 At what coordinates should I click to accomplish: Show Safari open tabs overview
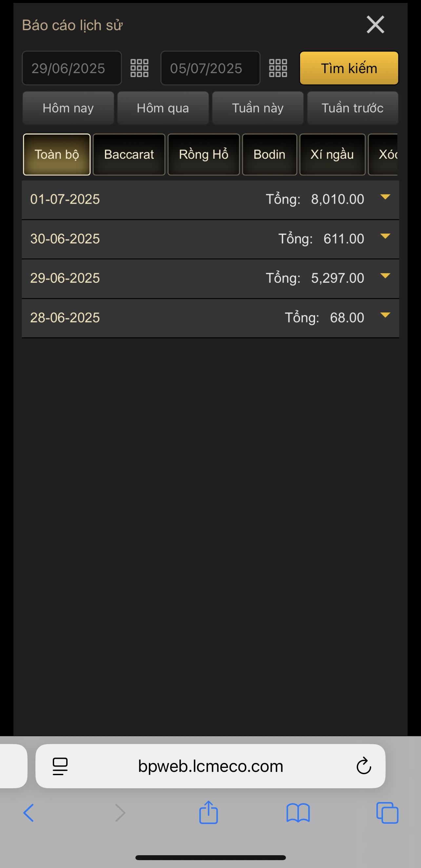[x=387, y=813]
